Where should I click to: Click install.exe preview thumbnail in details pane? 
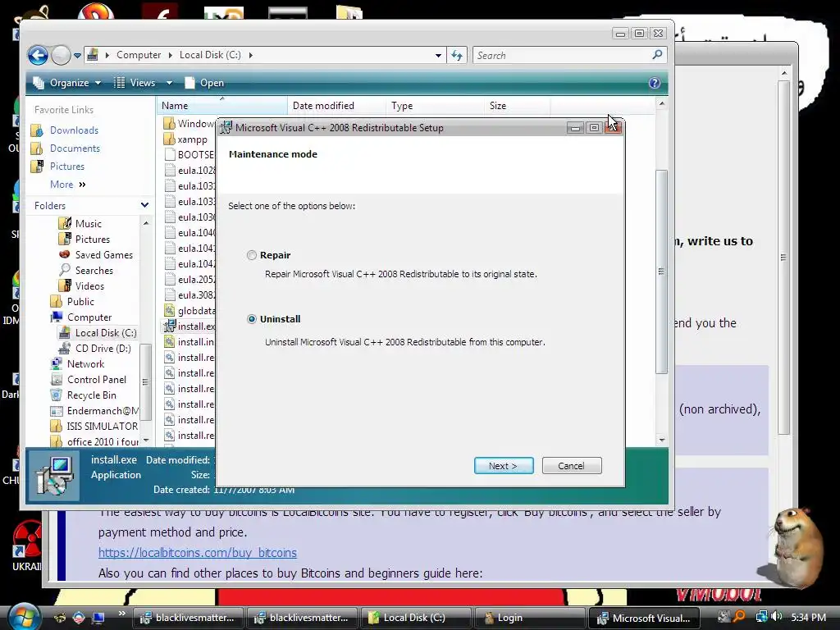(x=53, y=475)
